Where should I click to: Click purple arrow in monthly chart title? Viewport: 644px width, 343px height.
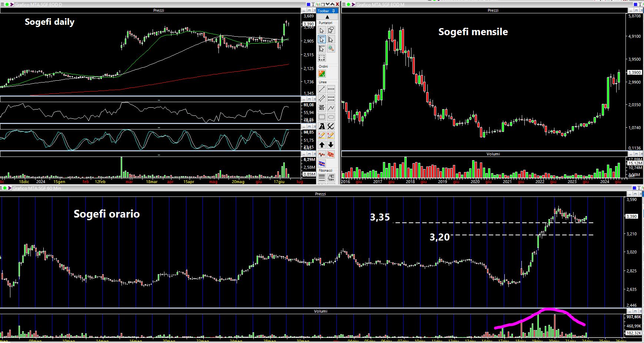(353, 4)
